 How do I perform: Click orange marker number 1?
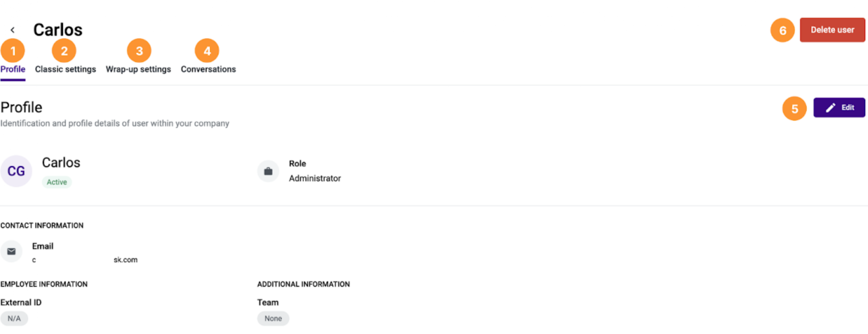click(13, 51)
